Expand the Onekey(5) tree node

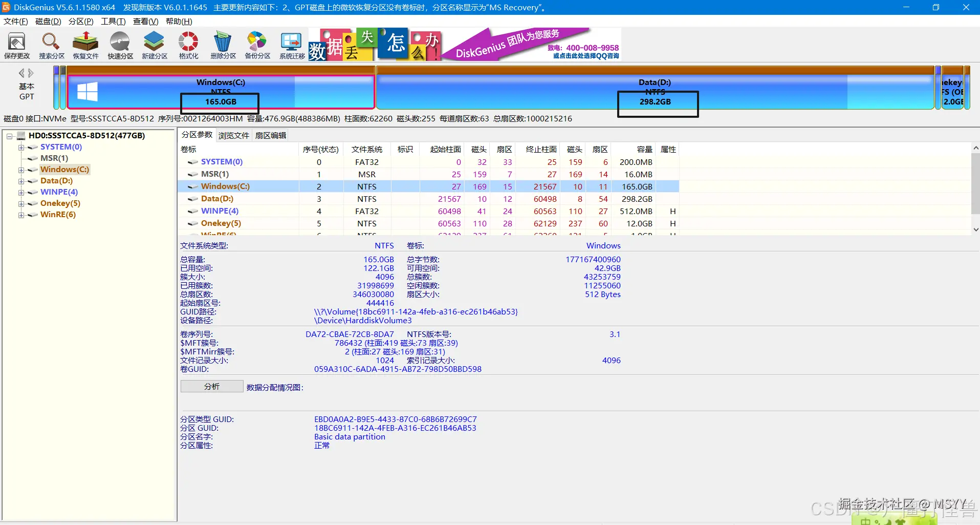[x=21, y=204]
